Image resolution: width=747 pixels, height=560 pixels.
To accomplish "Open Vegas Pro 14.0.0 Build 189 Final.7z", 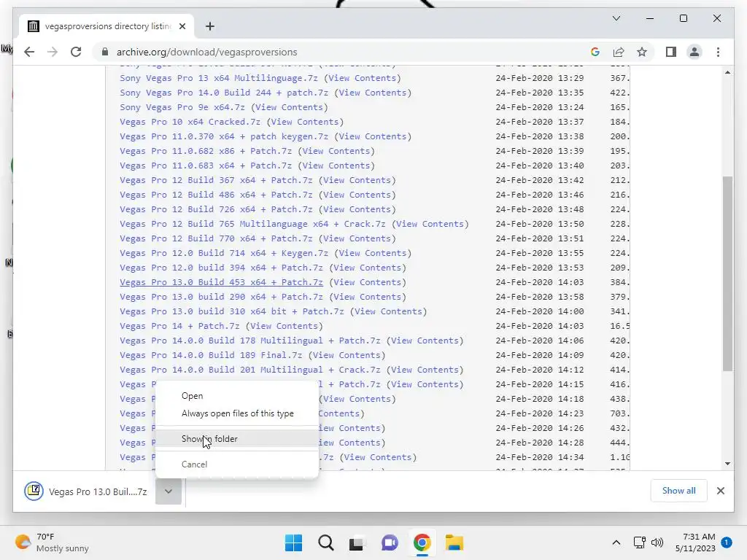I will pyautogui.click(x=211, y=355).
